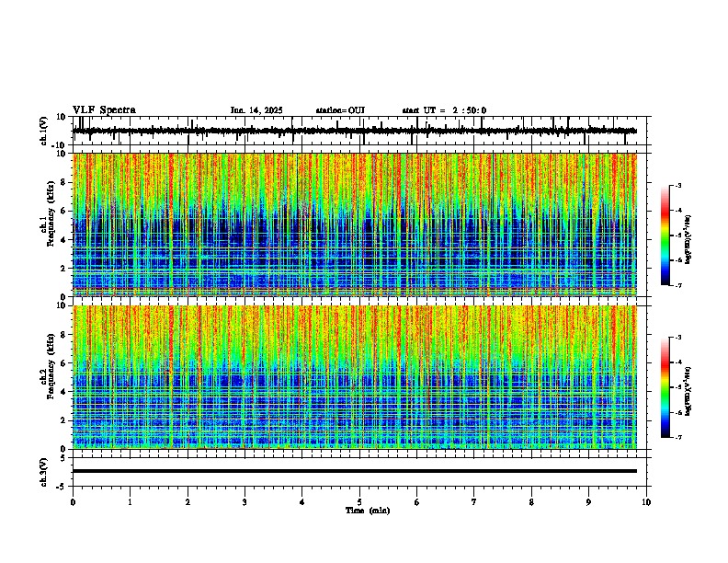Click the ch.2 color bar PSD unit label

[688, 391]
